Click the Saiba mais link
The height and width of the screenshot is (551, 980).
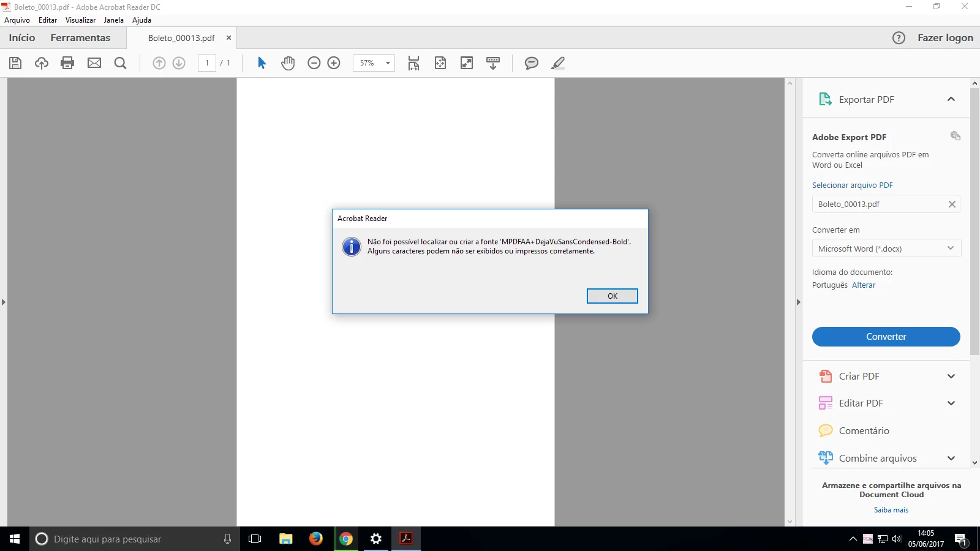[891, 510]
